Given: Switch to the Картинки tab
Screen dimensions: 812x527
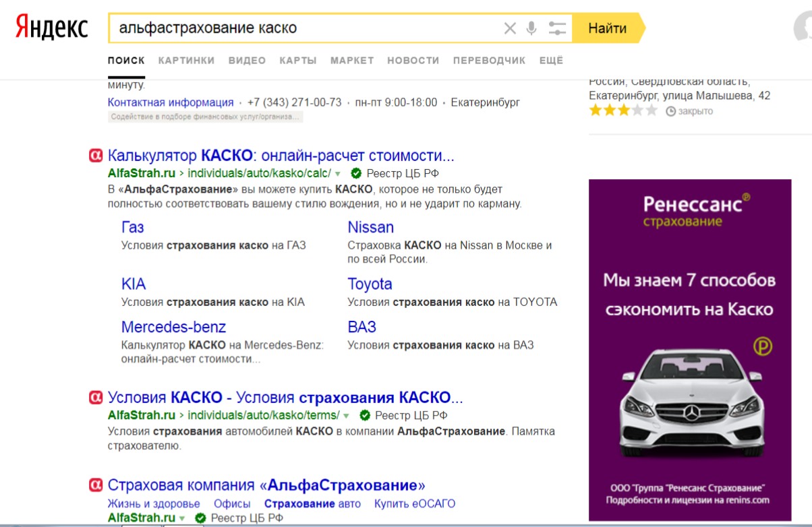Looking at the screenshot, I should (x=186, y=60).
